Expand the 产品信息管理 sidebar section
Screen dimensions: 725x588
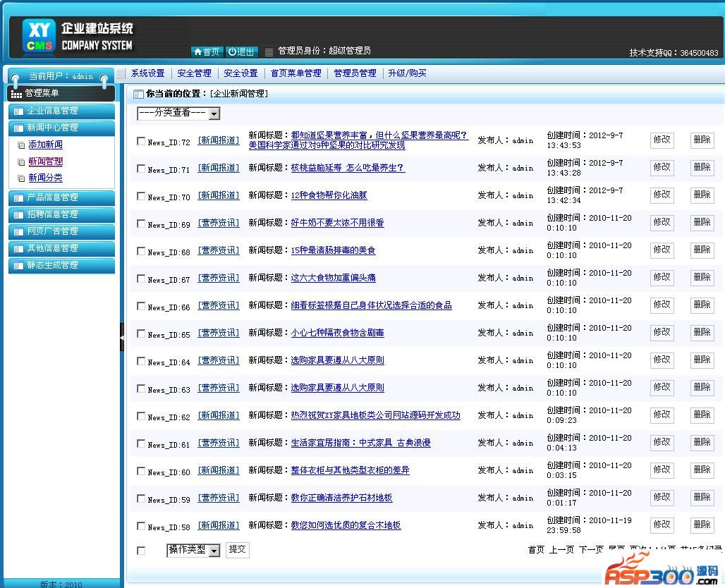[x=61, y=197]
